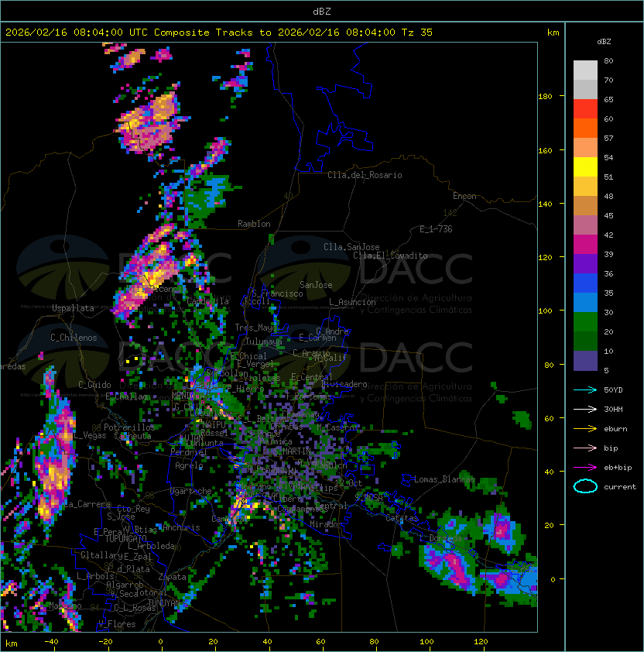Click the dBZ title at top
The width and height of the screenshot is (644, 652).
click(x=322, y=12)
